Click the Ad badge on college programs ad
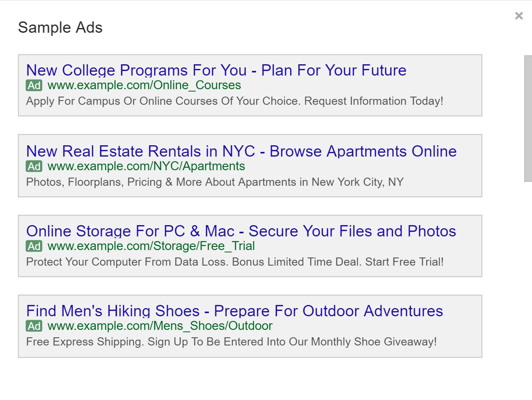The width and height of the screenshot is (532, 400). [x=34, y=85]
